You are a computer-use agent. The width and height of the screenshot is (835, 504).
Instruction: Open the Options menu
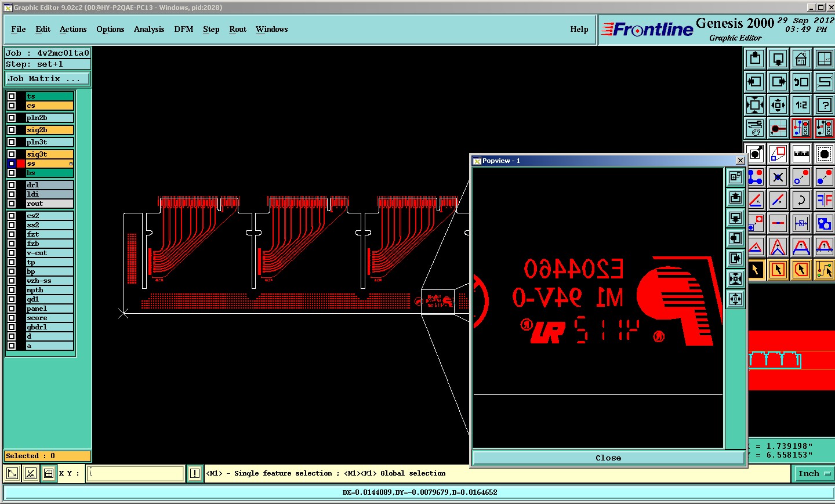(x=110, y=29)
